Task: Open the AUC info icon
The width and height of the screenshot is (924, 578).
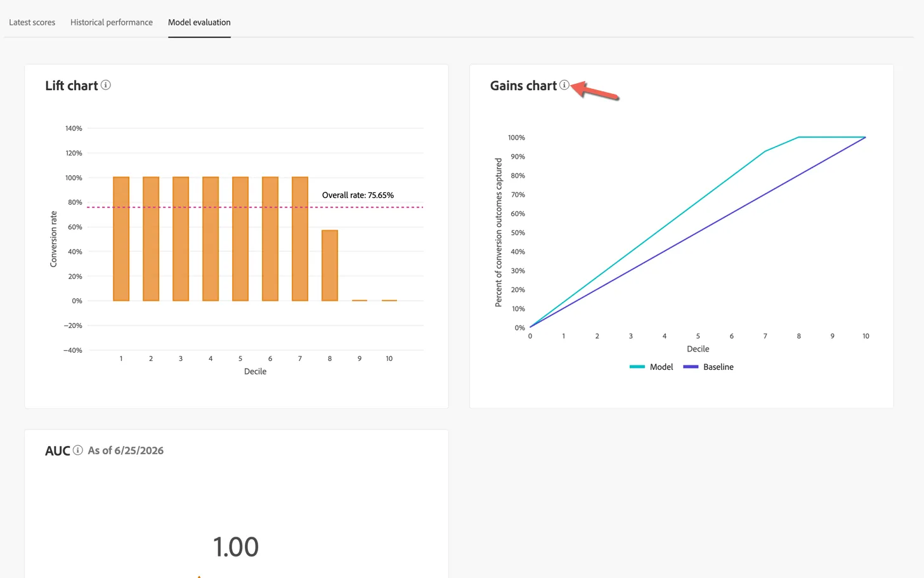Action: [x=77, y=450]
